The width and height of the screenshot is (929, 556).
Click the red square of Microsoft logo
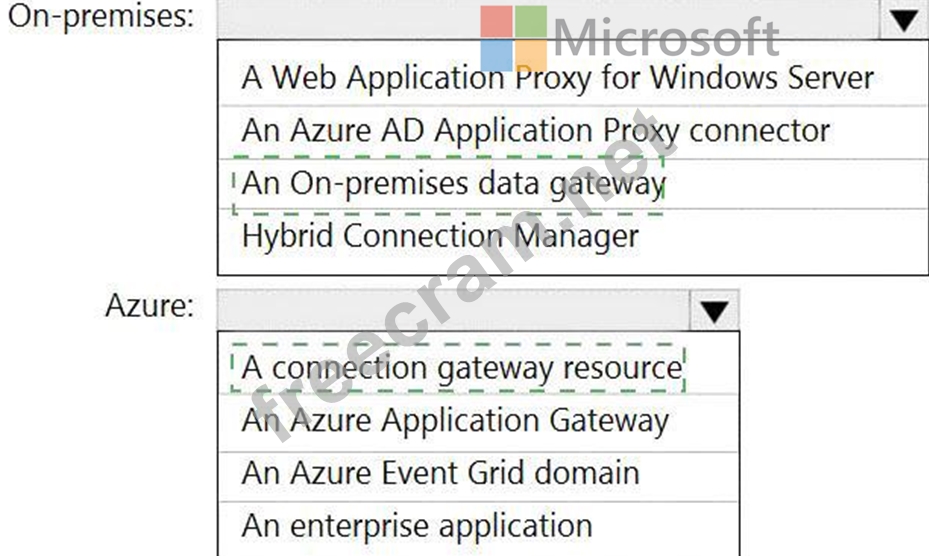tap(496, 22)
